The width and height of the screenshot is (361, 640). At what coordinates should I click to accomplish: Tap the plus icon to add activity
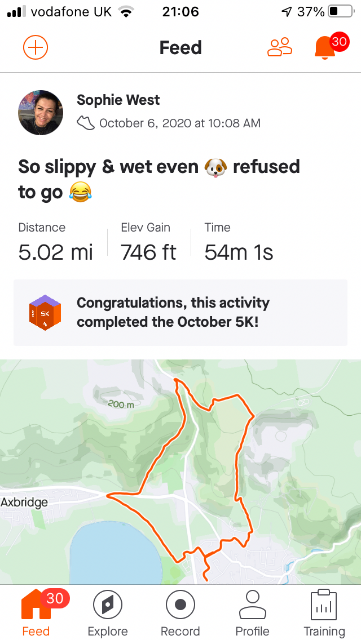click(x=36, y=47)
